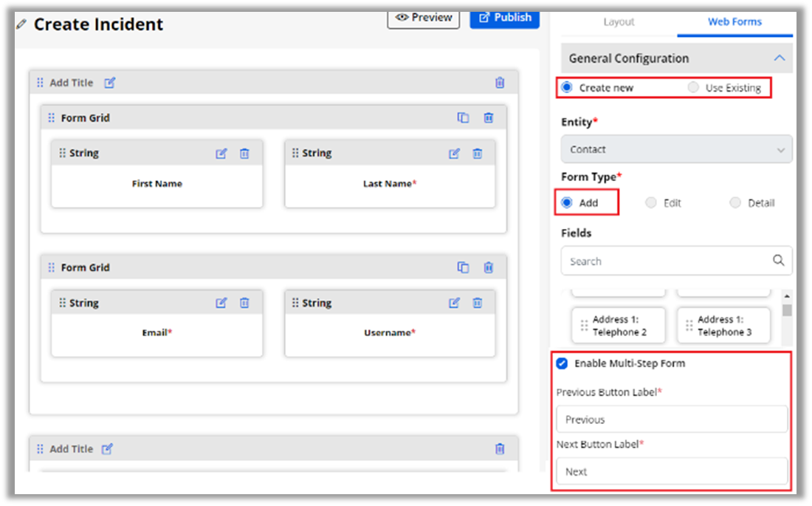Duplicate the first Form Grid
This screenshot has width=812, height=506.
[x=463, y=118]
